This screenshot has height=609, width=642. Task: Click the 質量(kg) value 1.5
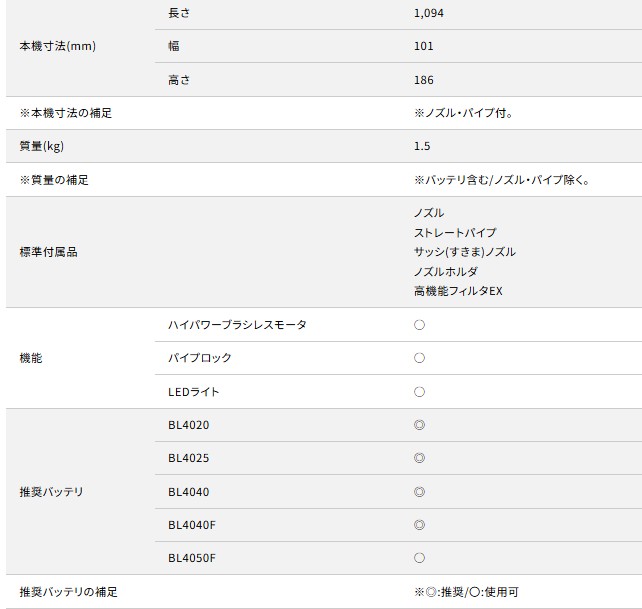pos(421,146)
